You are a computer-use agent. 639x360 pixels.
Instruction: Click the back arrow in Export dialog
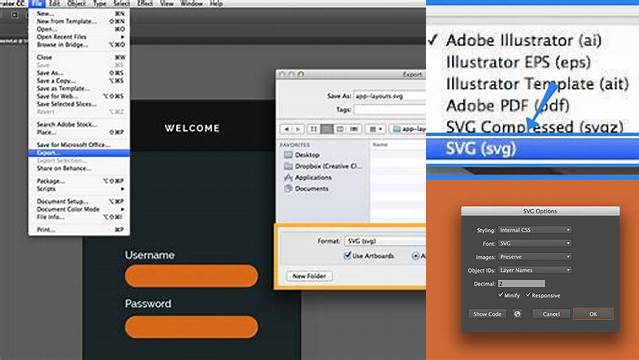[x=286, y=129]
